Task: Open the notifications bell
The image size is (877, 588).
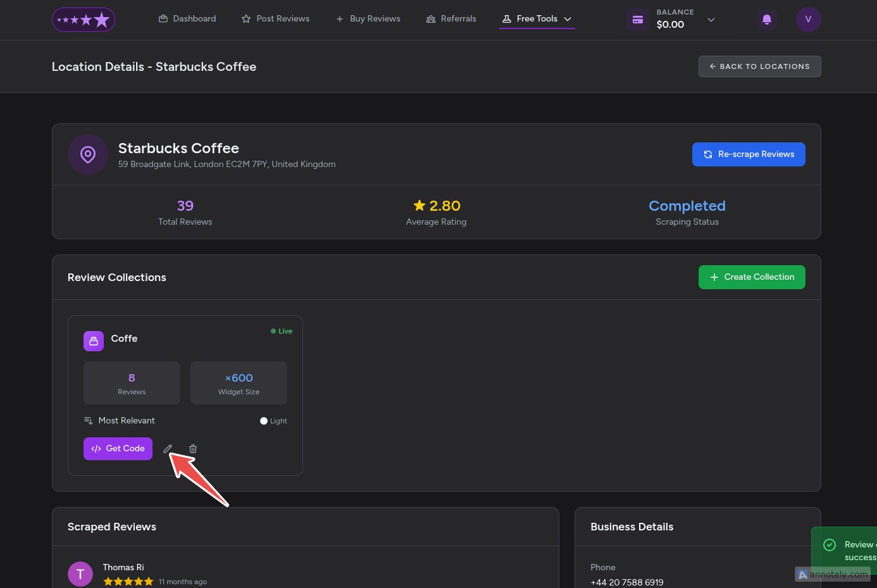Action: tap(766, 20)
